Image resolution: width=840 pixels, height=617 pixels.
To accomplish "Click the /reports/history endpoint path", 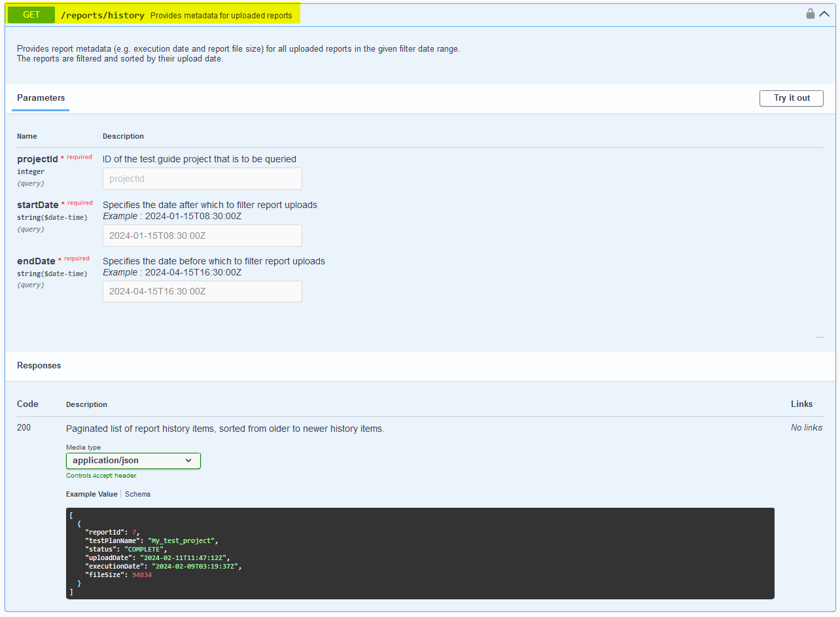I will tap(102, 15).
